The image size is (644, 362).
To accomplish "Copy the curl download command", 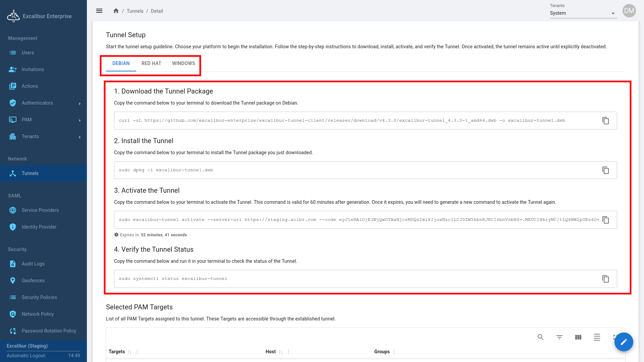I will click(x=605, y=121).
